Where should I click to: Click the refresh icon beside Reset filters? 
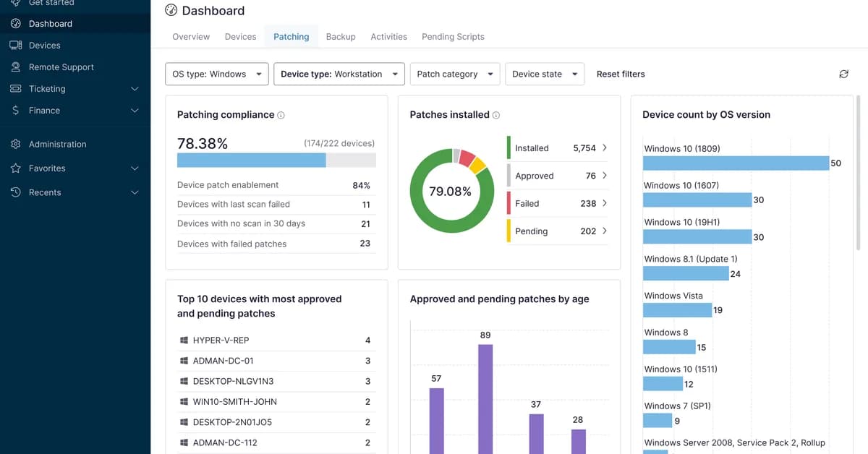pos(843,74)
